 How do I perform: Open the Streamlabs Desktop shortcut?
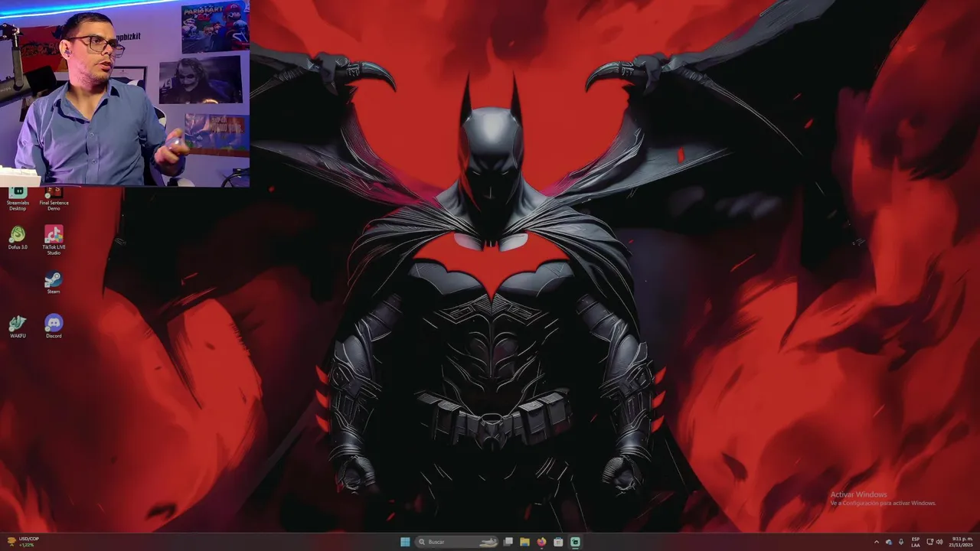[17, 197]
